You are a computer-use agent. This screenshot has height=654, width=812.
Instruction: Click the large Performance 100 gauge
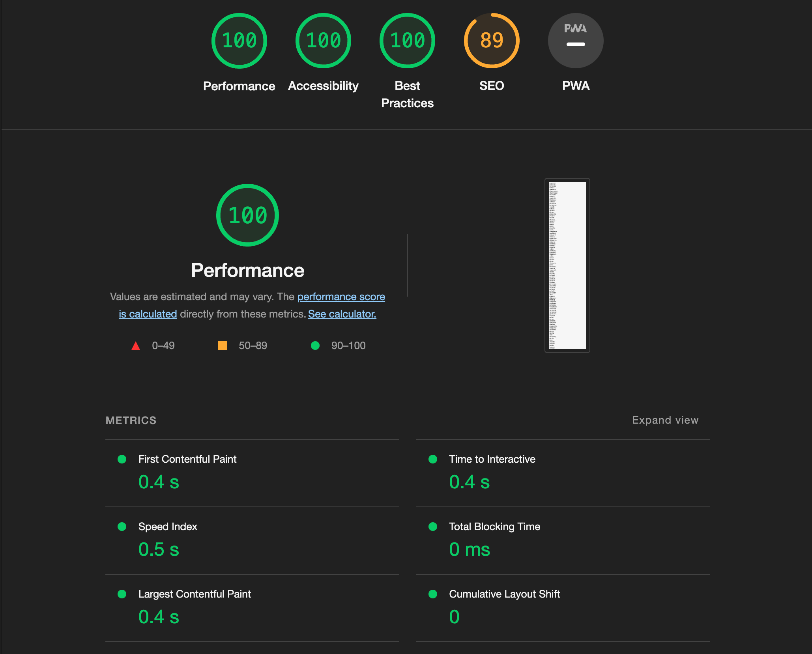pos(247,215)
